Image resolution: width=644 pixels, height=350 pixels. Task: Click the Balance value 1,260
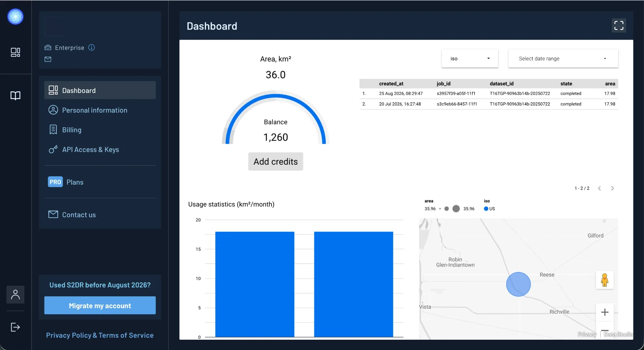pyautogui.click(x=276, y=137)
